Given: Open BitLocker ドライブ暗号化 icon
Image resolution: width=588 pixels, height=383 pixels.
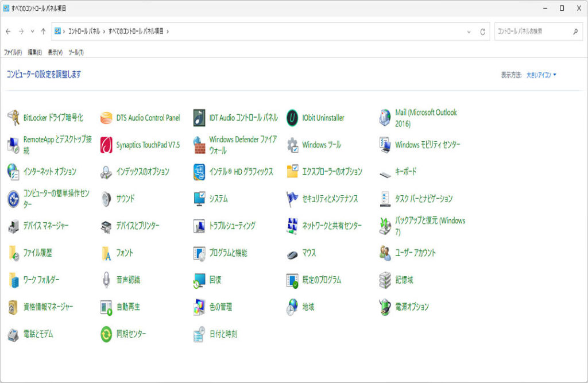Looking at the screenshot, I should [x=13, y=118].
